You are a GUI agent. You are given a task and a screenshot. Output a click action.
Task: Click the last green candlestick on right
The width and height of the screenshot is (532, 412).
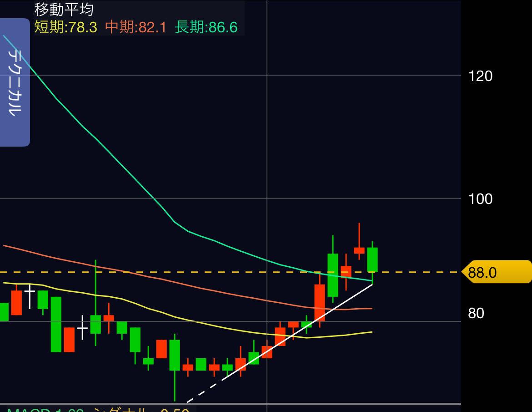(x=372, y=259)
